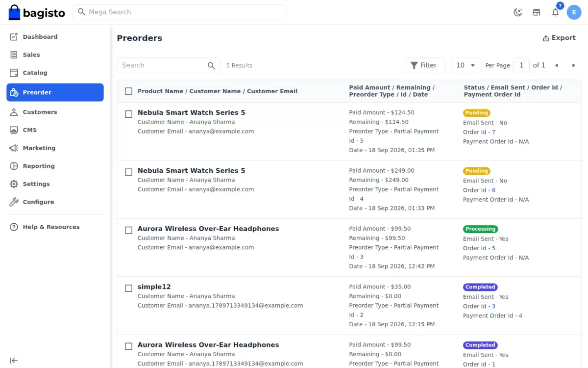Click the simple12 product name
The width and height of the screenshot is (588, 368).
point(154,287)
